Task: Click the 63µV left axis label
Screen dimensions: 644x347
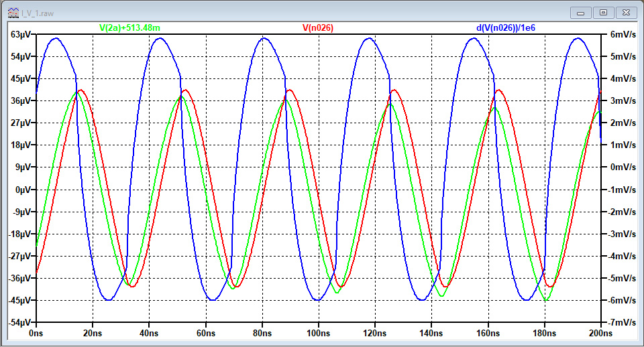Action: point(21,34)
